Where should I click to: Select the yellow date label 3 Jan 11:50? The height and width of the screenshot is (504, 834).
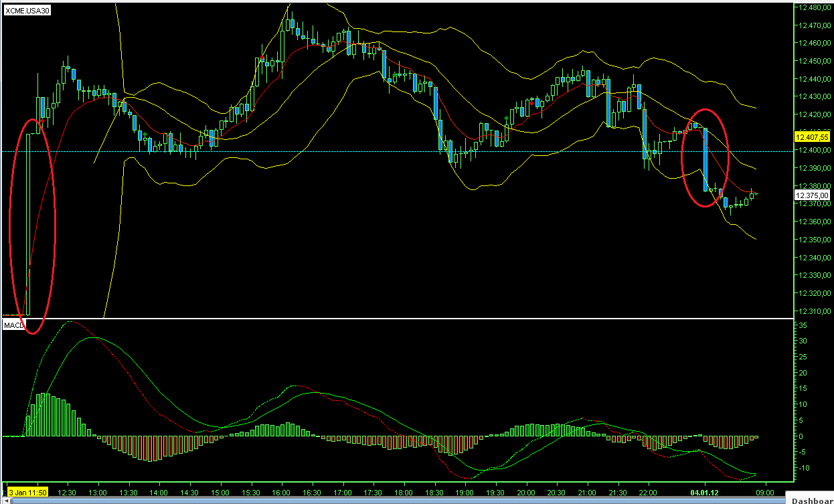(x=27, y=491)
